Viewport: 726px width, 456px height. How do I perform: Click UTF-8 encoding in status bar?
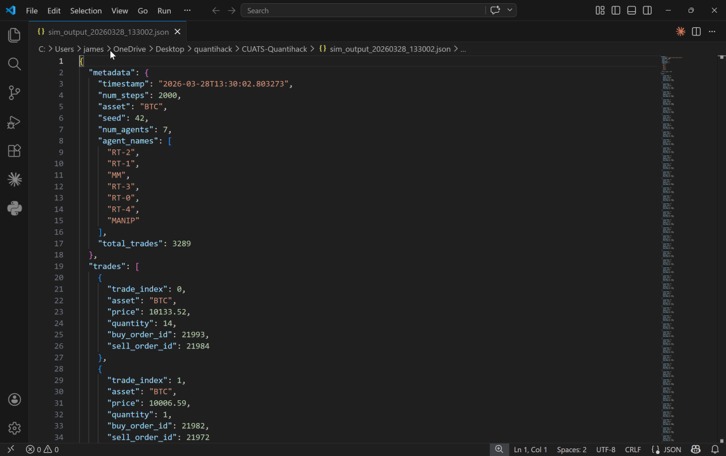click(606, 450)
